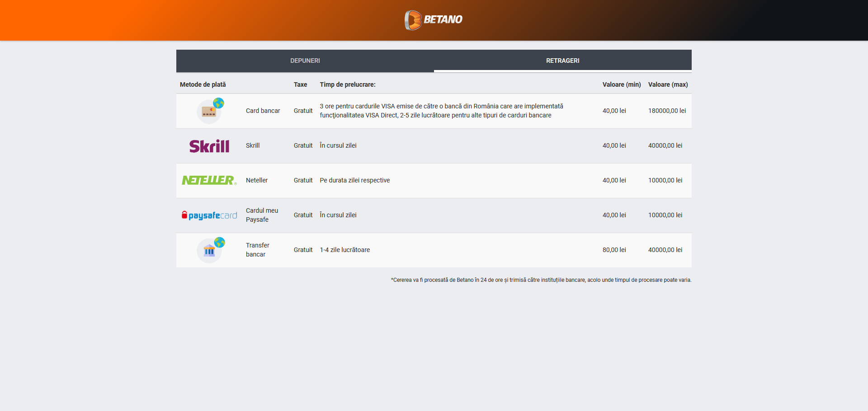
Task: Click the 'Gratuit' fee in Neteller row
Action: click(x=303, y=180)
